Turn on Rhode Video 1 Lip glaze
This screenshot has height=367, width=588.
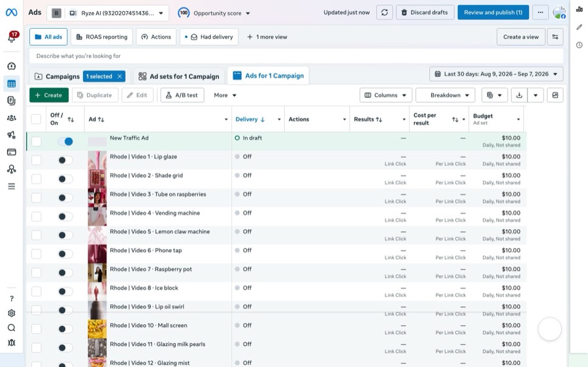point(65,160)
